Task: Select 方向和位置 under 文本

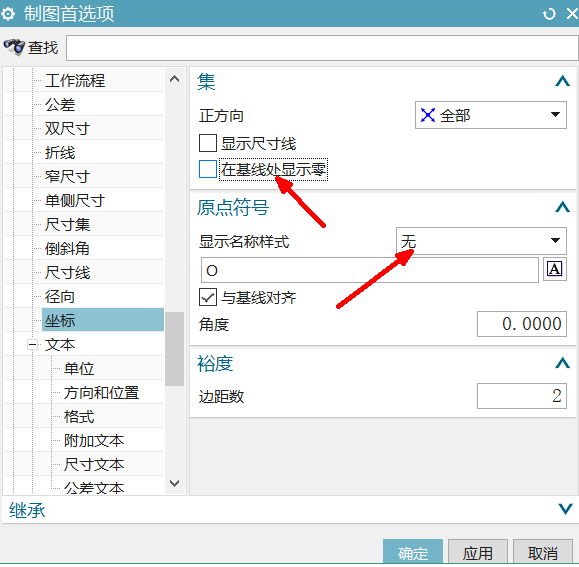Action: [101, 393]
